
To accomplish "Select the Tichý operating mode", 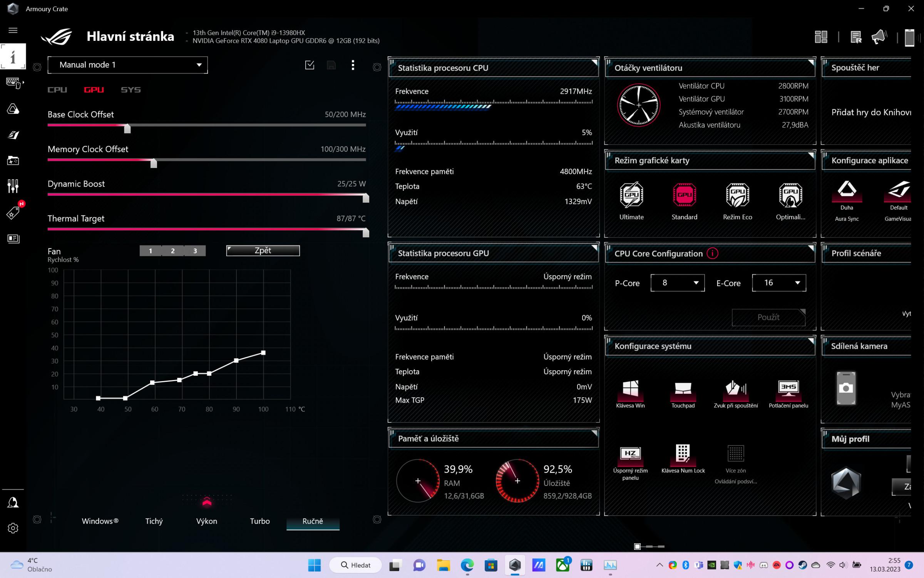I will [154, 521].
